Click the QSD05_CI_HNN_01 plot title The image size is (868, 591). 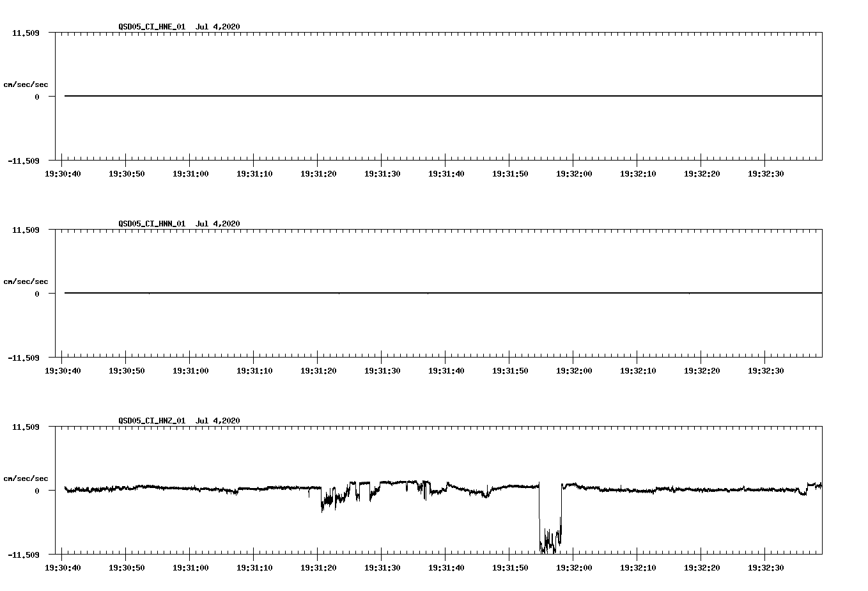click(180, 224)
